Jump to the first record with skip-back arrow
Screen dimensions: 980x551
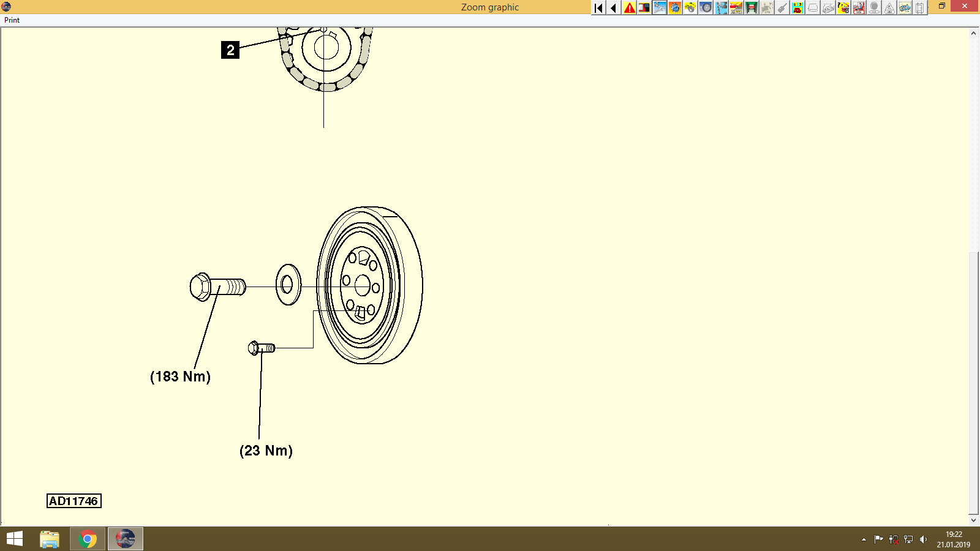[x=597, y=8]
